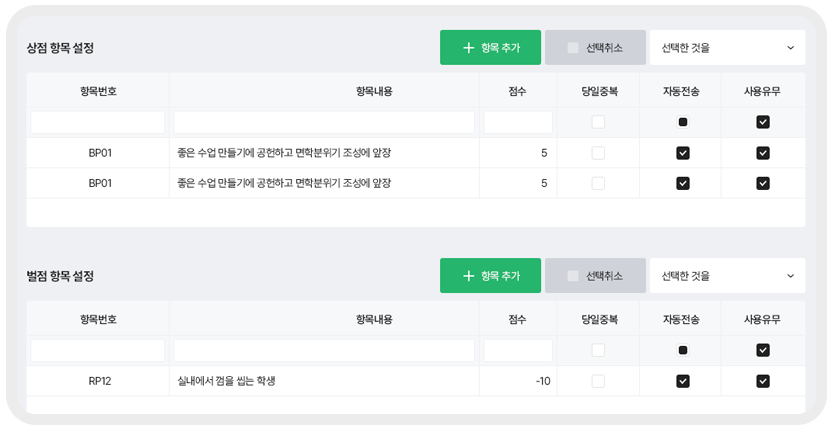
Task: Toggle 자동전송 checkbox for RP12 row
Action: [x=683, y=381]
